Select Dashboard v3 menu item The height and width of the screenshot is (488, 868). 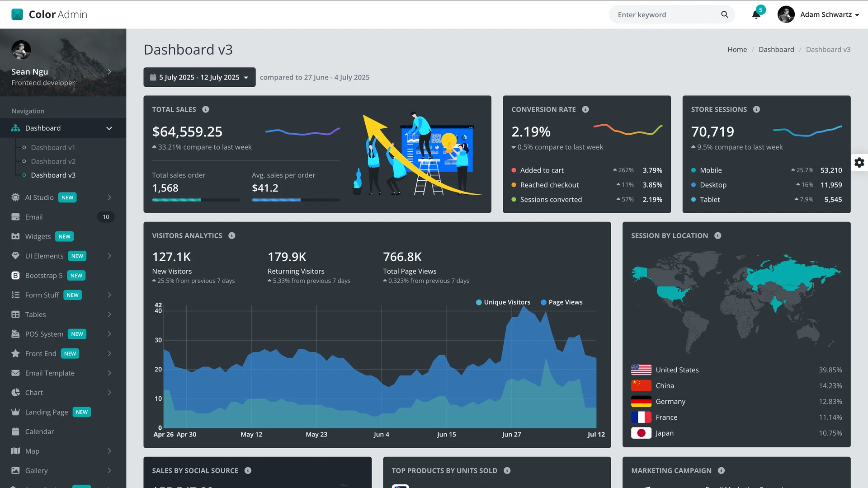(x=53, y=175)
